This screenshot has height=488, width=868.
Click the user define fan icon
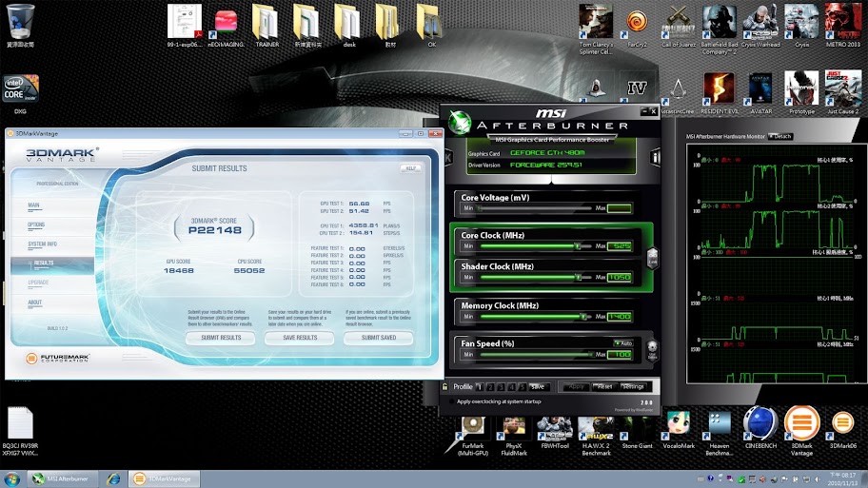pos(652,350)
